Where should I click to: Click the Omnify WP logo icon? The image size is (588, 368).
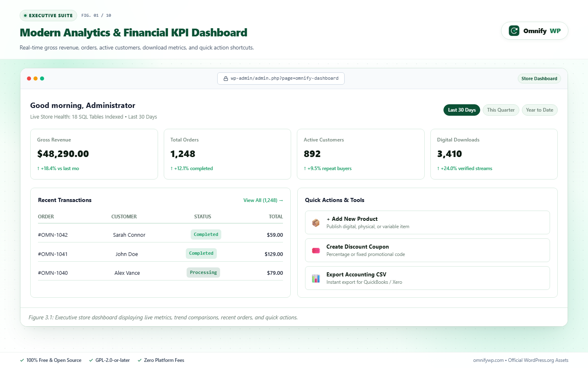514,31
